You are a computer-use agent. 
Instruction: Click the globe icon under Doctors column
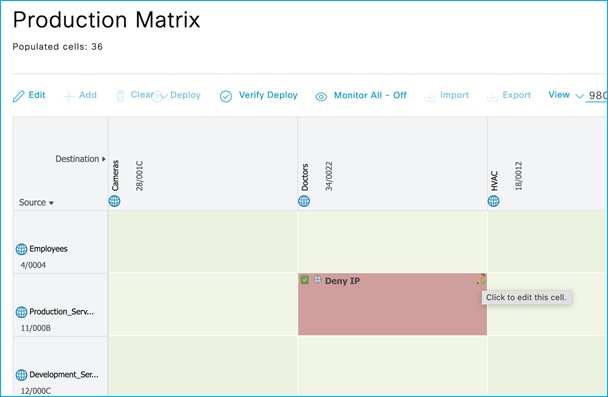[304, 201]
